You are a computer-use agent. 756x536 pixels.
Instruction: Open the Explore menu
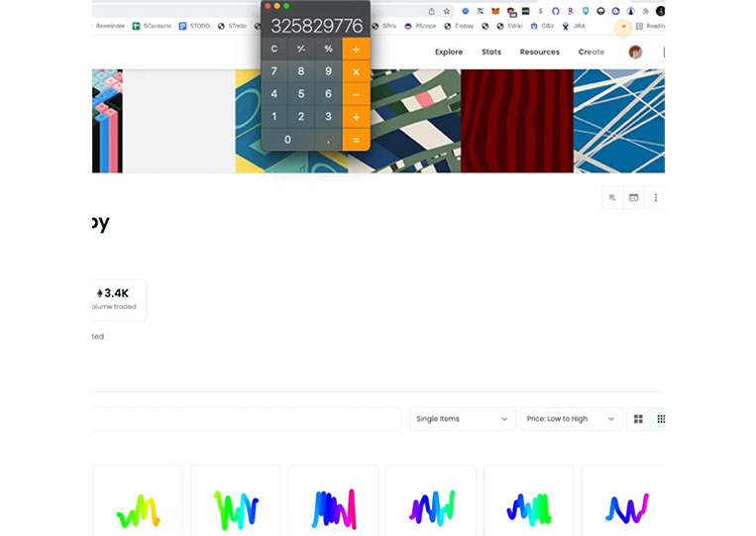point(449,53)
